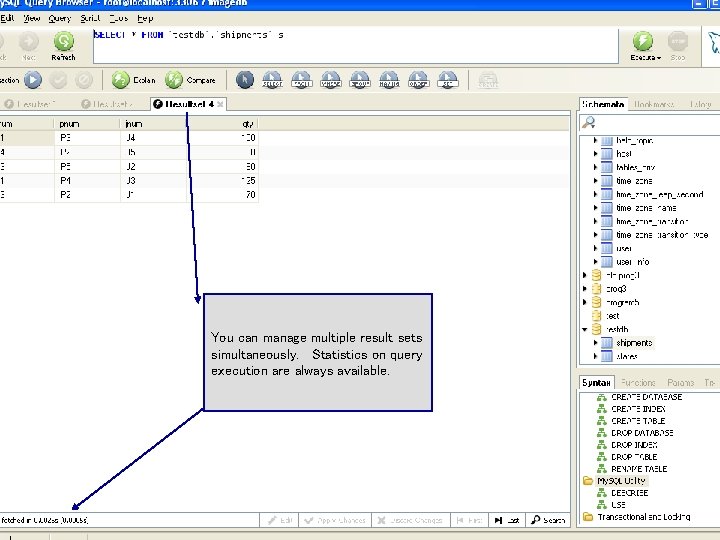Image resolution: width=720 pixels, height=540 pixels.
Task: Click the Schemata search input field
Action: pyautogui.click(x=659, y=123)
